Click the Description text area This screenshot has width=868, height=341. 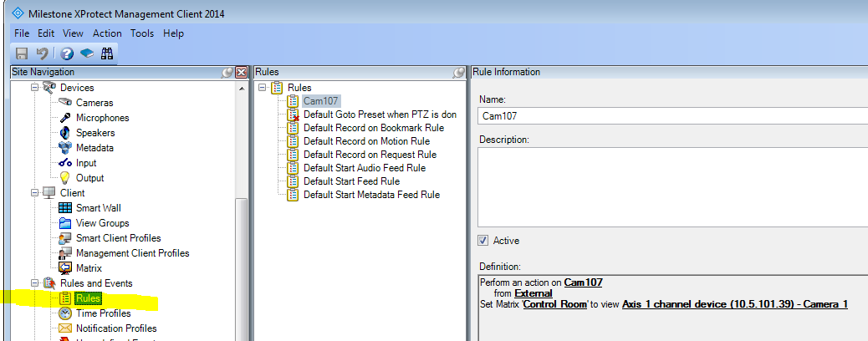click(x=672, y=188)
